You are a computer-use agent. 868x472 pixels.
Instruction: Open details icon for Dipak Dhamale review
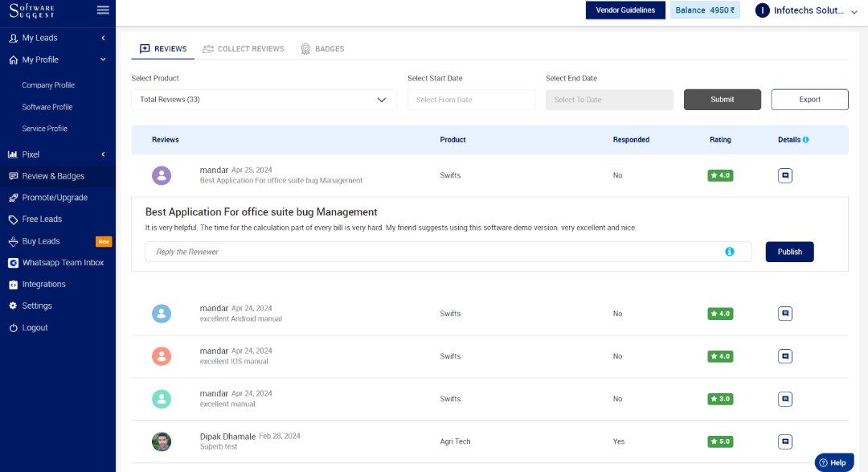tap(785, 441)
